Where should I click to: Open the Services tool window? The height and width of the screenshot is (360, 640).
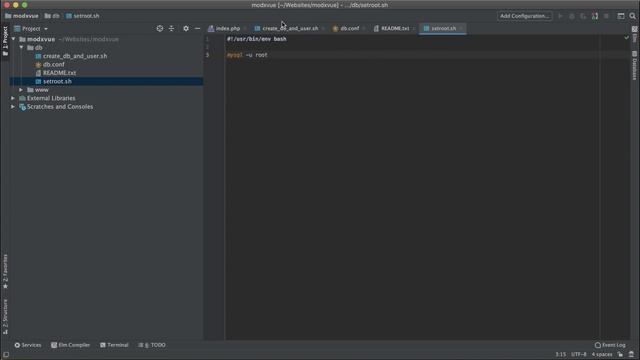point(28,345)
